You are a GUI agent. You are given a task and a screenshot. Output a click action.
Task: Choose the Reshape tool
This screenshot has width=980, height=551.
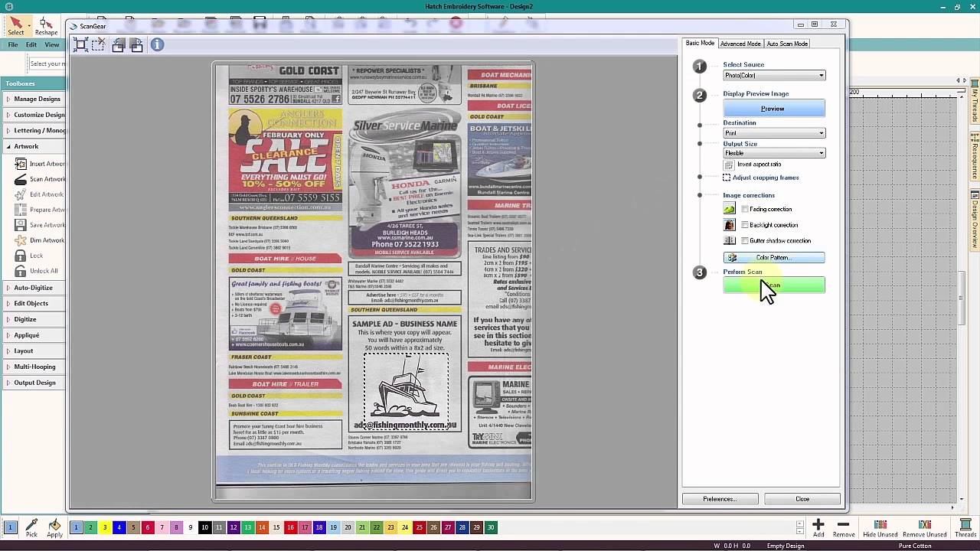(x=46, y=24)
